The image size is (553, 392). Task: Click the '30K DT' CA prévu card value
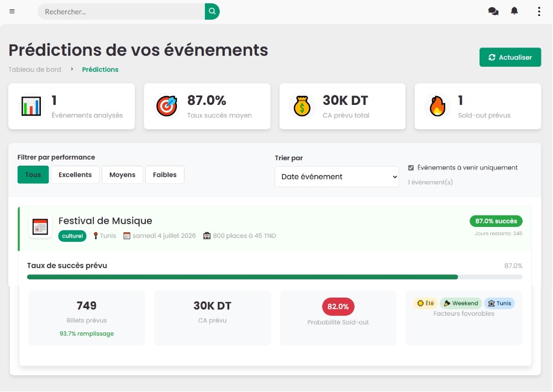212,306
